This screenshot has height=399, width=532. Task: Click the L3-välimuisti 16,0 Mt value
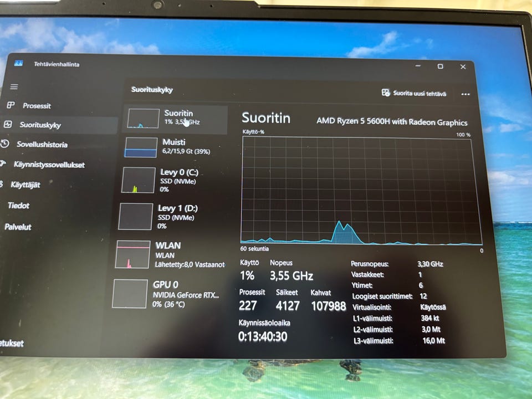point(433,341)
